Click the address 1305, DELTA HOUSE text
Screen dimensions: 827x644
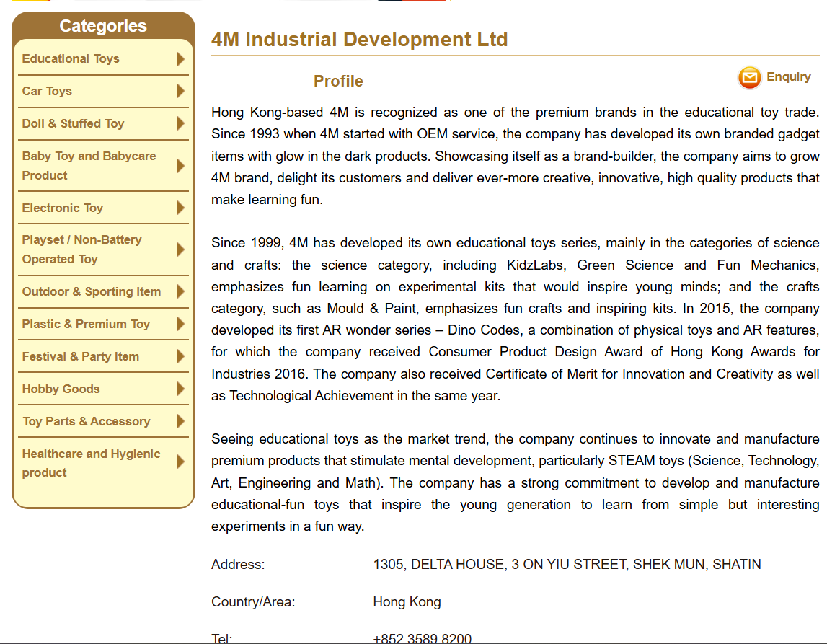(567, 565)
